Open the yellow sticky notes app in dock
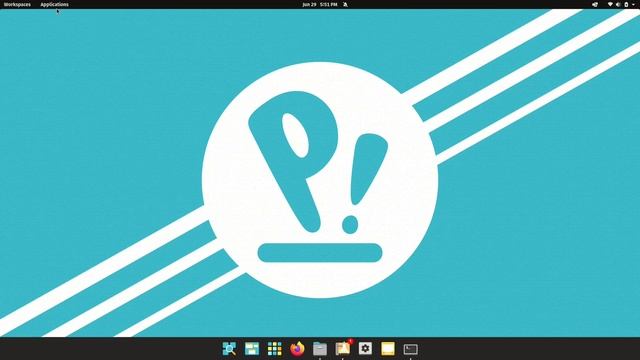The image size is (640, 360). (388, 349)
